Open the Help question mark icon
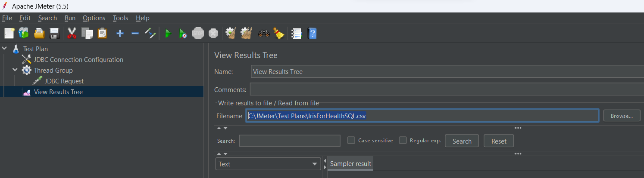 [x=312, y=34]
